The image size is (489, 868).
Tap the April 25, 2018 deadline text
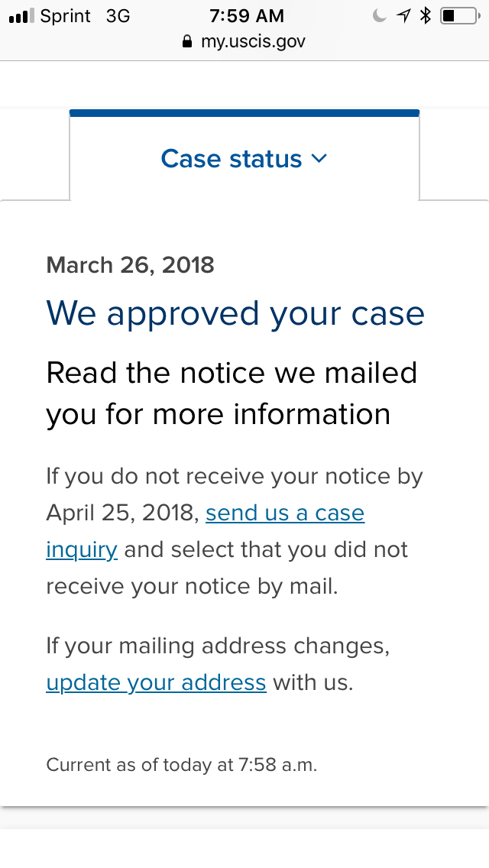pyautogui.click(x=122, y=513)
